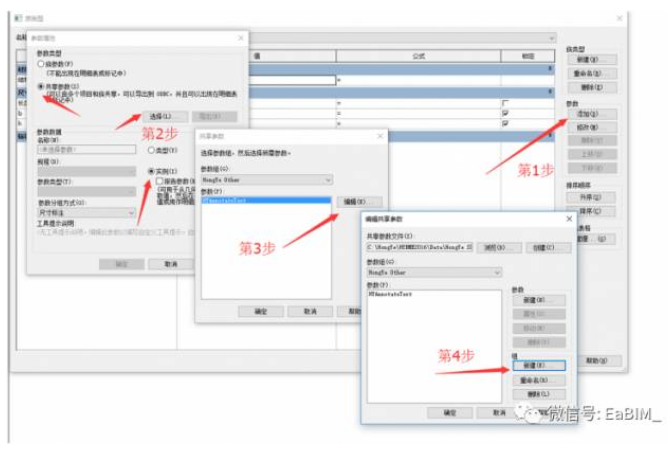Toggle the third lock checkbox (checked)

[505, 124]
